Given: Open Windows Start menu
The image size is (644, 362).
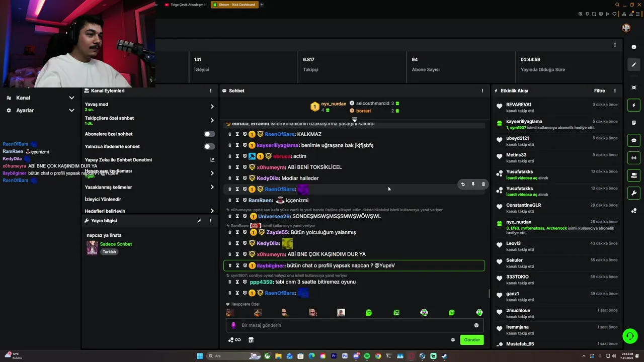Looking at the screenshot, I should coord(200,356).
